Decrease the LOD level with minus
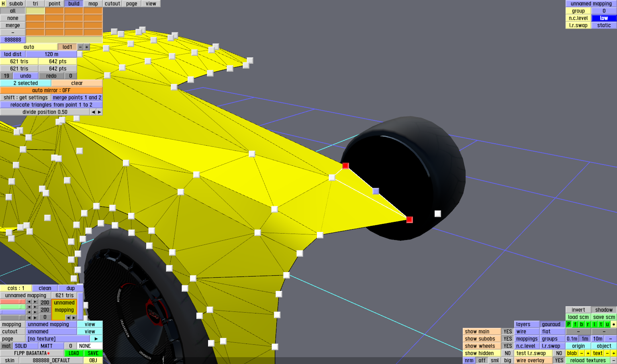 pos(80,47)
